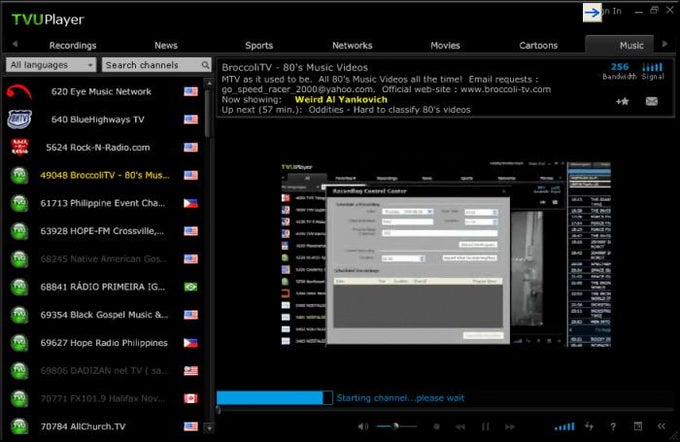This screenshot has width=680, height=442.
Task: Click Canada flag next to FX101.9 Halifax
Action: point(190,399)
